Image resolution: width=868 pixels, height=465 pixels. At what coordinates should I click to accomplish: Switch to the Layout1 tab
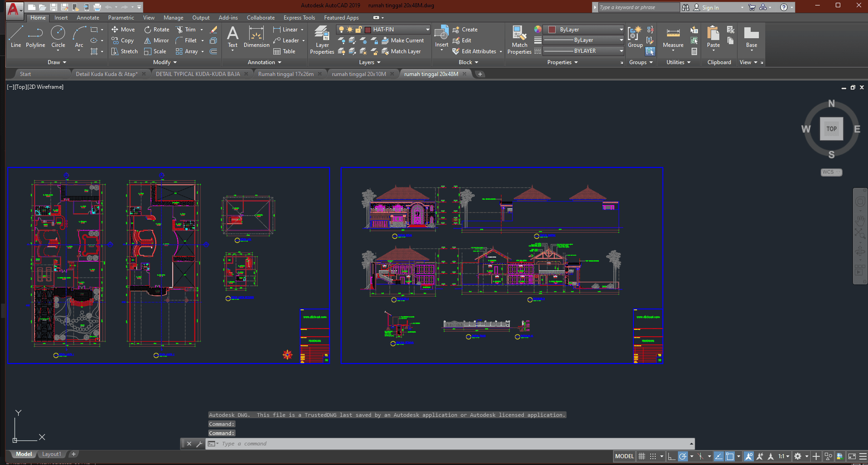coord(51,454)
